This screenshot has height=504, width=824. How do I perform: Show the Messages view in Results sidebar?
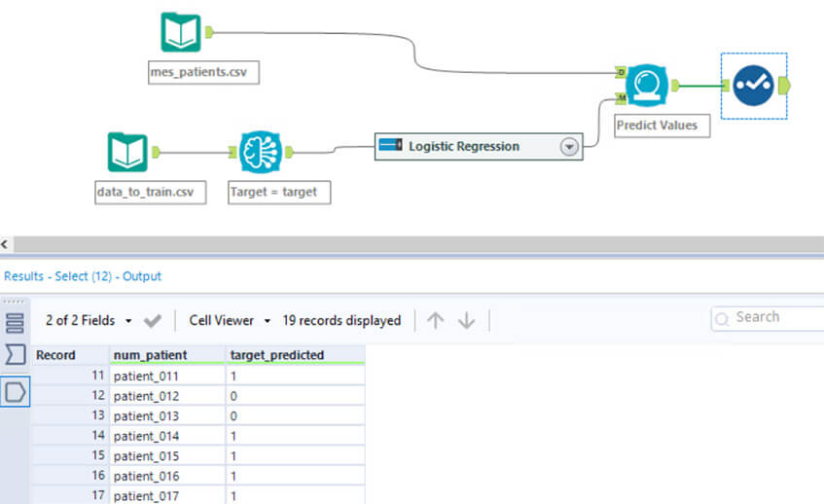pos(15,323)
